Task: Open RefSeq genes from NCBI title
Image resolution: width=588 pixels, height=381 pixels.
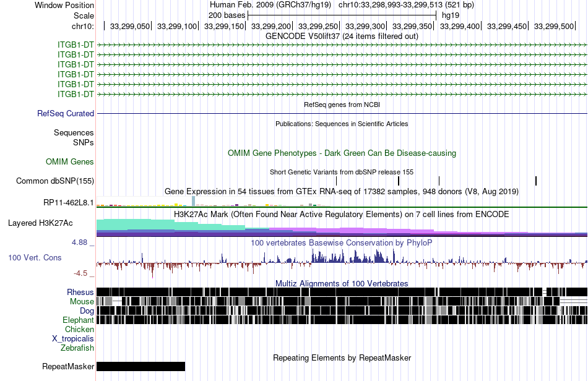Action: 342,105
